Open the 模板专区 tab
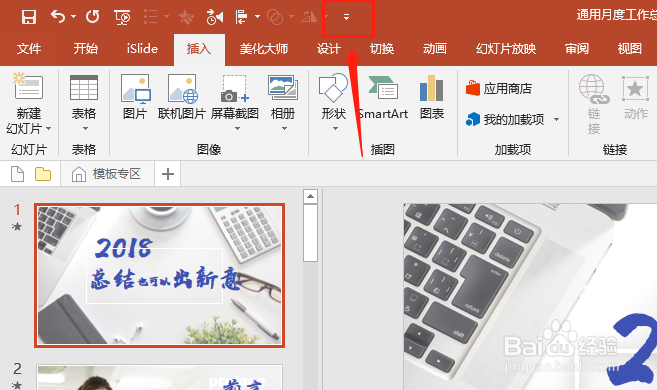This screenshot has height=390, width=657. coord(107,174)
